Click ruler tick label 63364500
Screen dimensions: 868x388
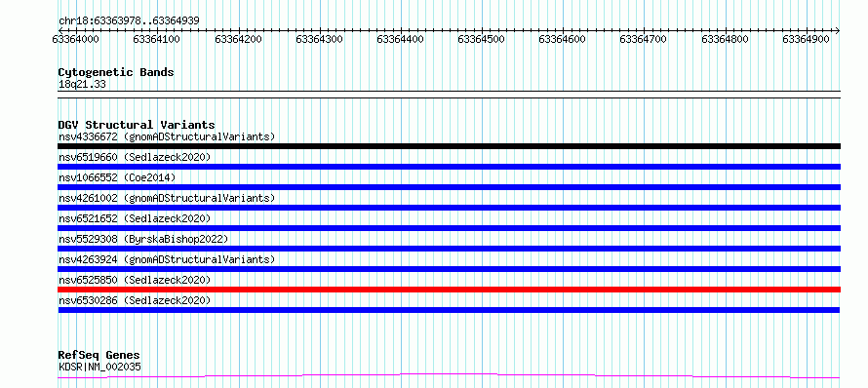[x=482, y=39]
